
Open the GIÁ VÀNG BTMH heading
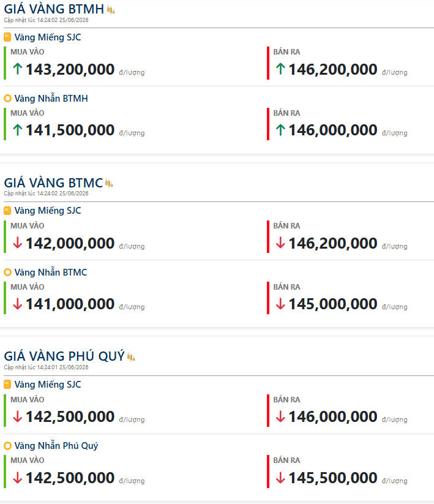54,9
